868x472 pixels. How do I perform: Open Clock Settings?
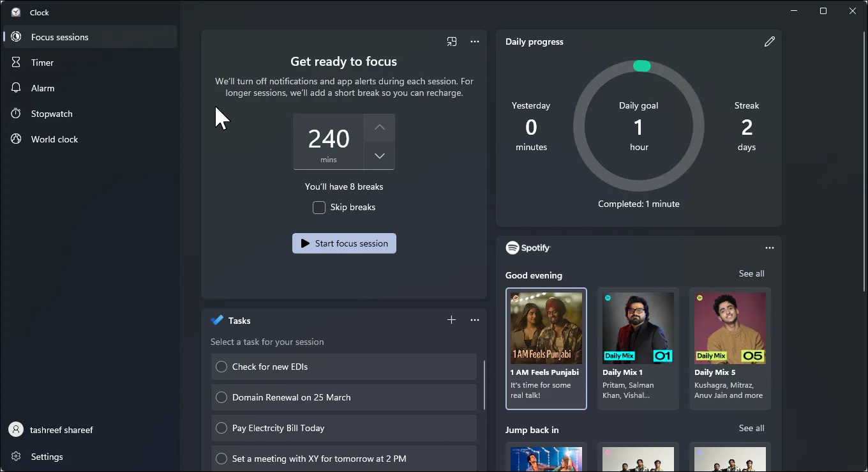pyautogui.click(x=46, y=457)
